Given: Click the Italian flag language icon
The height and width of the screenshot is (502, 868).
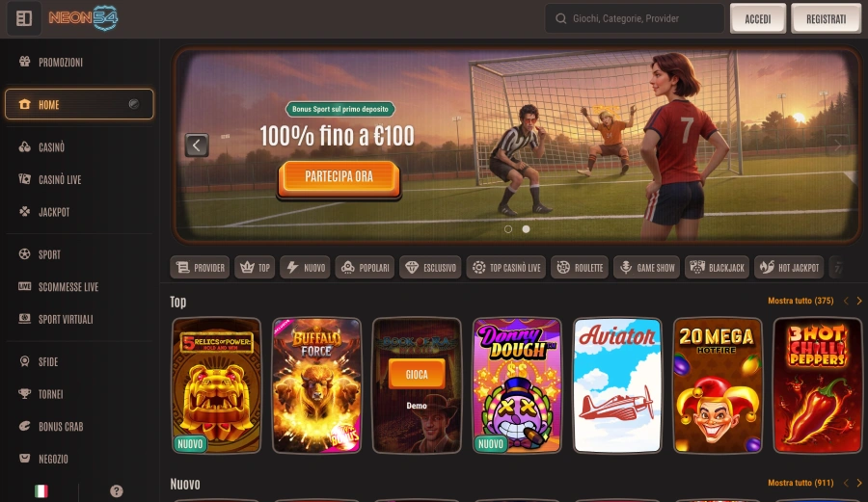Looking at the screenshot, I should [x=41, y=491].
